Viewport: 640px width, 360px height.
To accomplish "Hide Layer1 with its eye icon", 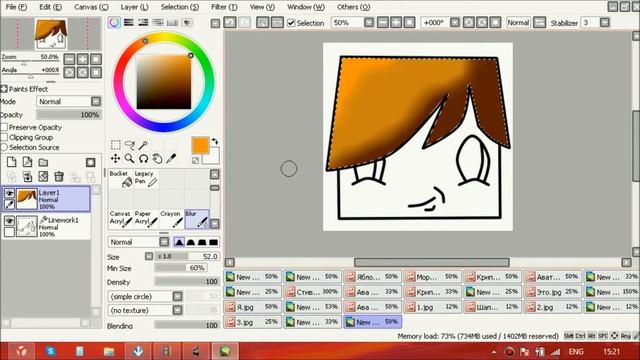I will (9, 193).
